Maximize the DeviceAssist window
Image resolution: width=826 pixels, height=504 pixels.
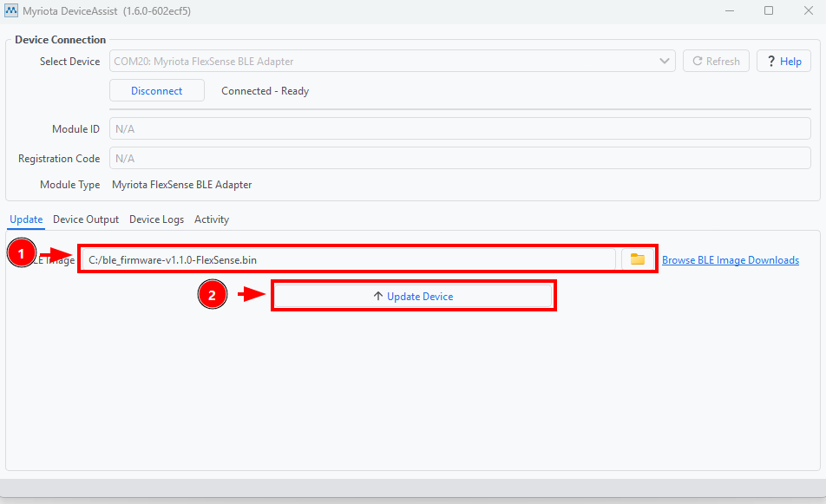[x=769, y=10]
